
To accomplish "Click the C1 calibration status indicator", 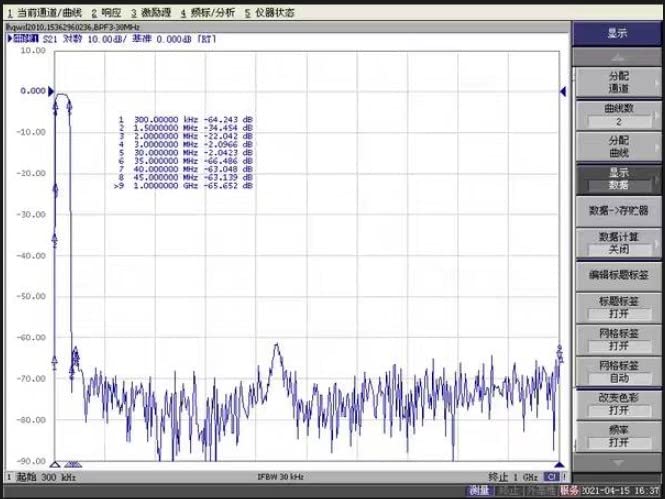I will coord(551,477).
